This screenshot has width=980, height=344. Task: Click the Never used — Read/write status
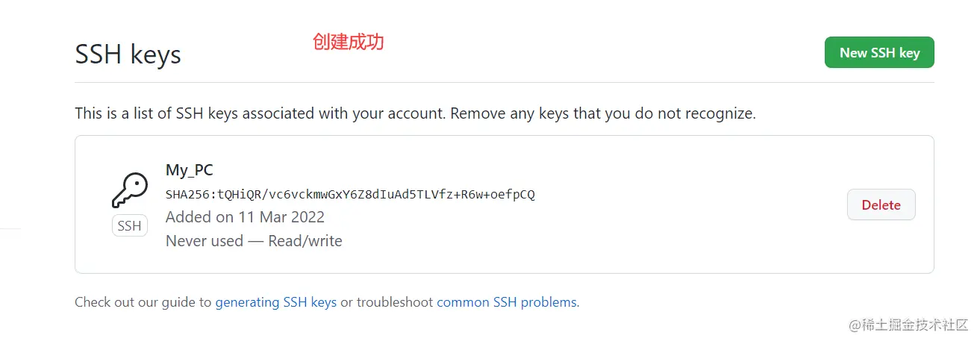254,241
